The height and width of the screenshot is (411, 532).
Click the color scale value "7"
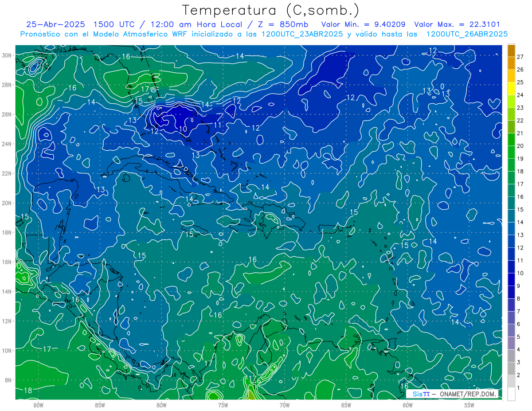519,311
